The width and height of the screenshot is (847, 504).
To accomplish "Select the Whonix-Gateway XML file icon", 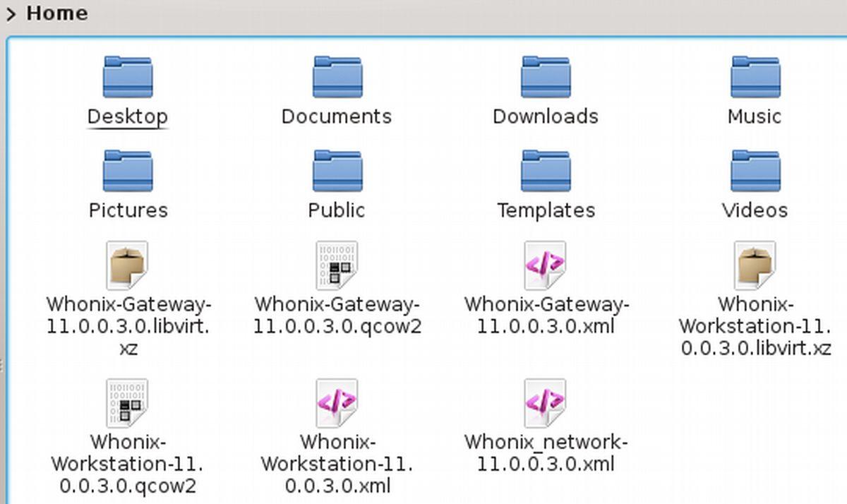I will [546, 265].
